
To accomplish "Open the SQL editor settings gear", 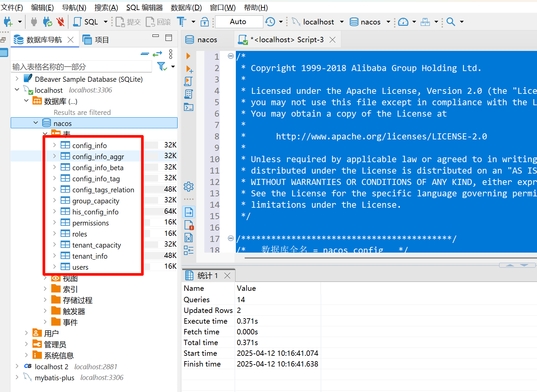I will (x=188, y=187).
